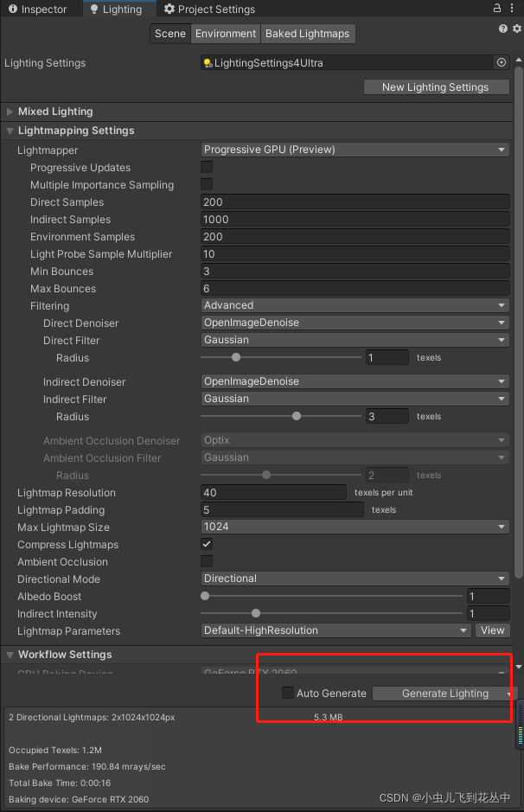
Task: Click the Lightmap Padding field
Action: pyautogui.click(x=282, y=509)
